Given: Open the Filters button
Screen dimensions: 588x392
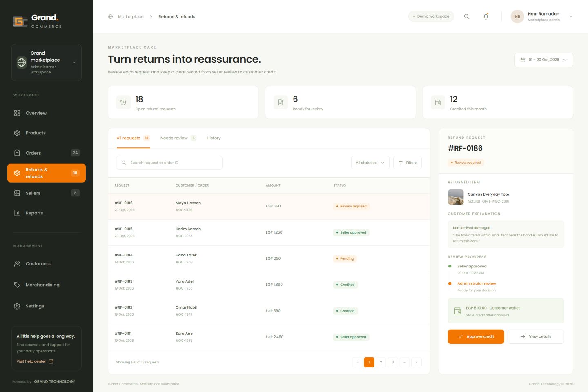Looking at the screenshot, I should 408,163.
